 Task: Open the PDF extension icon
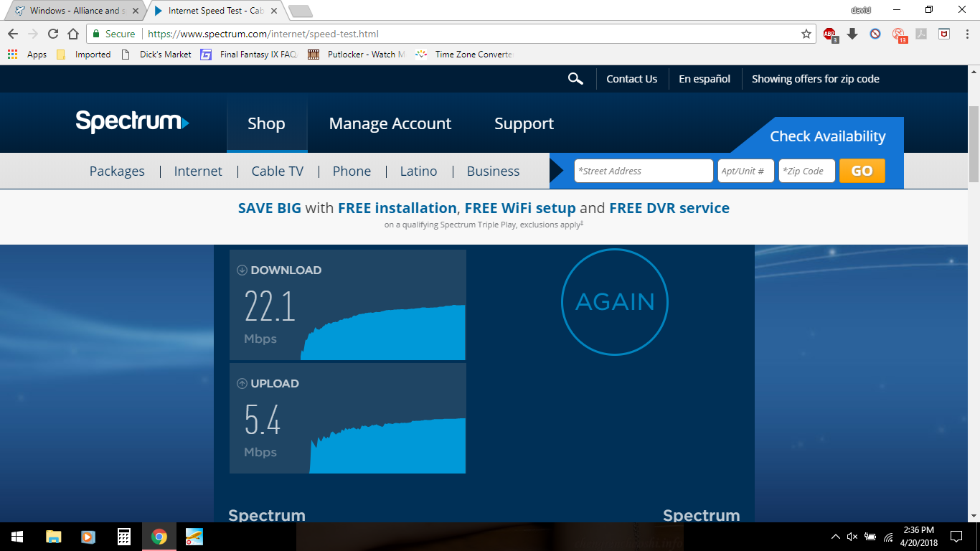click(921, 34)
